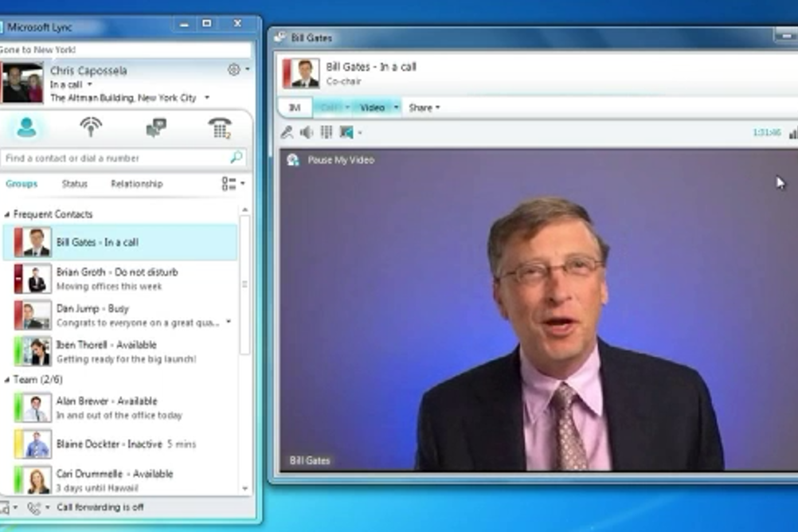
Task: Collapse the Team (2/6) group
Action: point(7,380)
